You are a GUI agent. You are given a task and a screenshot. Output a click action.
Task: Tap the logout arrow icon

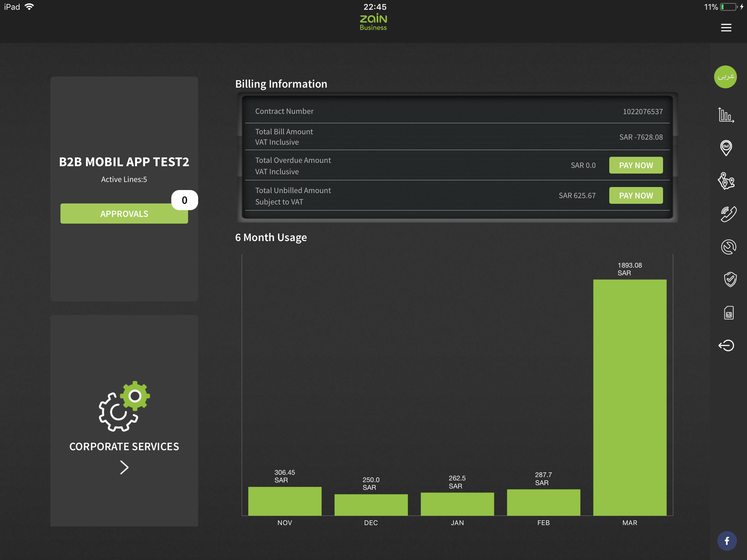(x=726, y=345)
